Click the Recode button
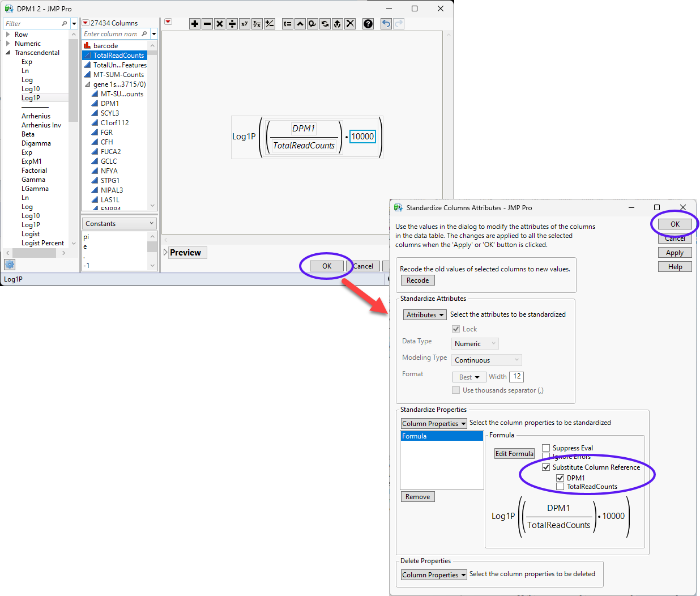The width and height of the screenshot is (700, 596). (418, 280)
